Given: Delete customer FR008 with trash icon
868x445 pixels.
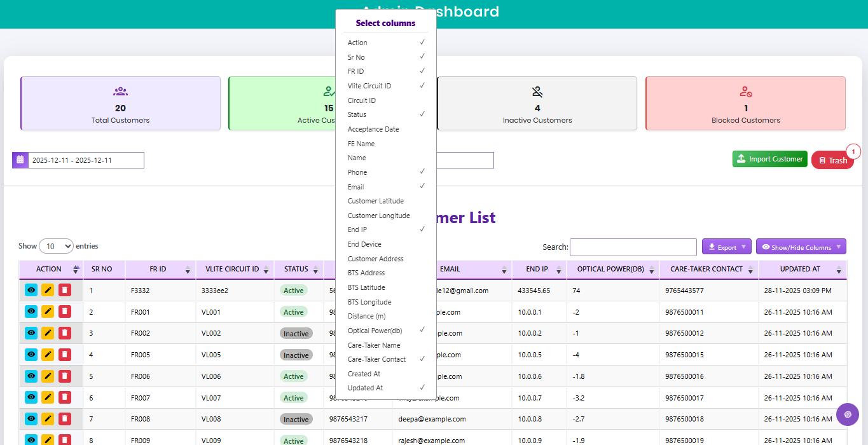Looking at the screenshot, I should click(65, 419).
